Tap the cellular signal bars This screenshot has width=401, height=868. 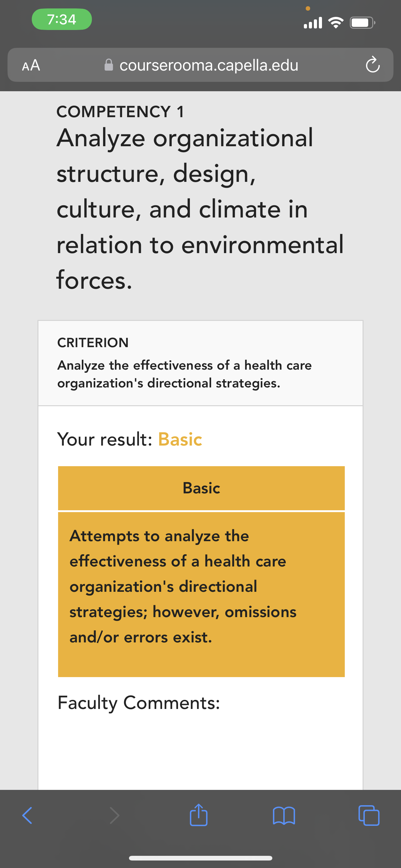(x=313, y=22)
